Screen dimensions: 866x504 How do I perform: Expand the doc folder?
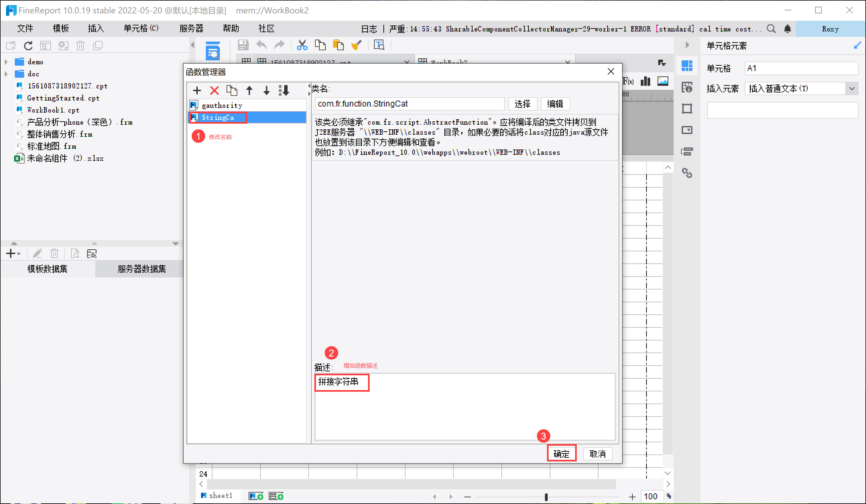[6, 74]
